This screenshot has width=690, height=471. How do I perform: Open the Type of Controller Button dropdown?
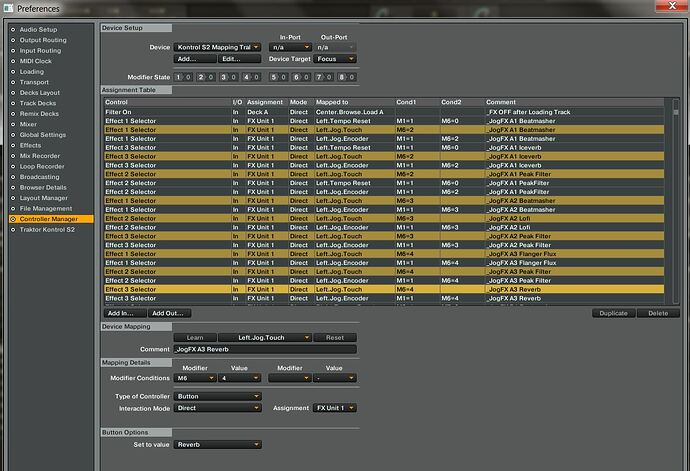coord(218,396)
